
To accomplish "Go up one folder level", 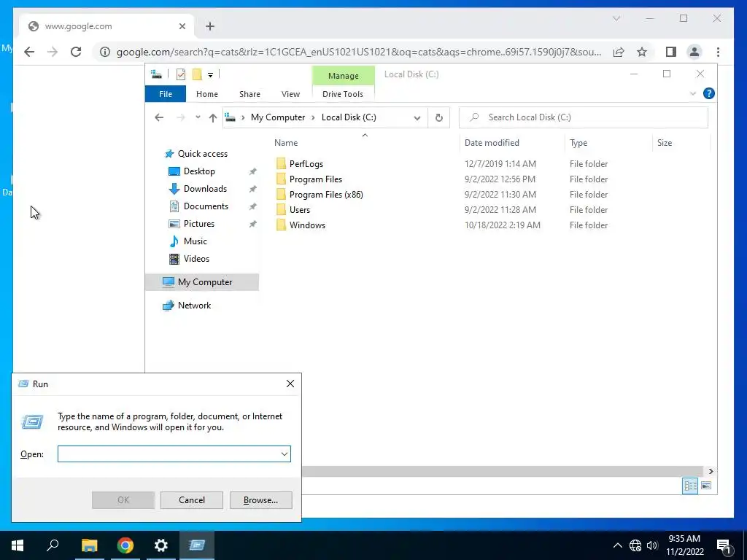I will [213, 117].
